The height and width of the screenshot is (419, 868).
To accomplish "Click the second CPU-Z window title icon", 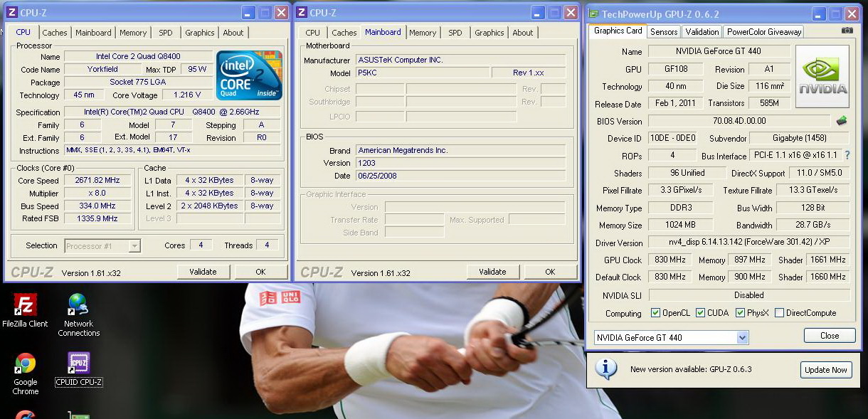I will pyautogui.click(x=301, y=12).
